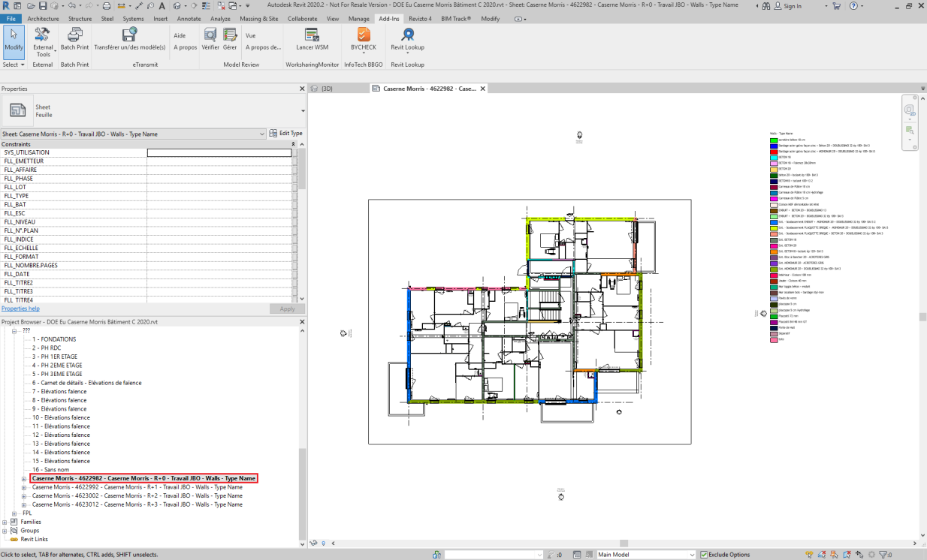This screenshot has width=927, height=560.
Task: Open External Tools add-in
Action: (x=43, y=42)
